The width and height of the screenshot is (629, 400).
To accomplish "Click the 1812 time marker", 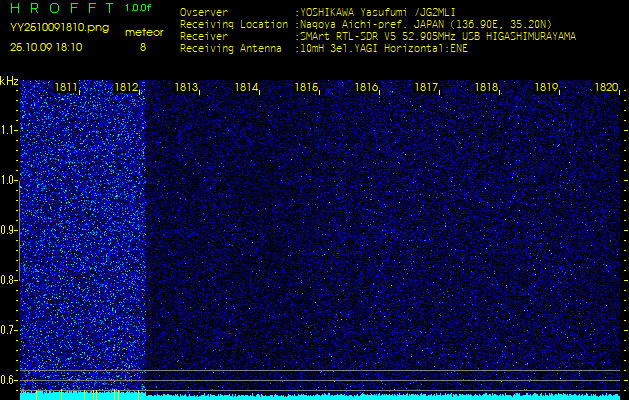I will pyautogui.click(x=126, y=87).
